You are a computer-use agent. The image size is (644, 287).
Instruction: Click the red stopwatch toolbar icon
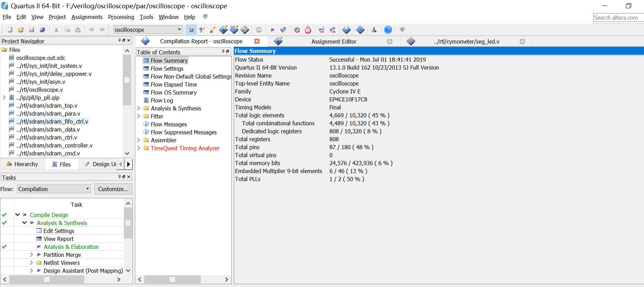pyautogui.click(x=308, y=30)
